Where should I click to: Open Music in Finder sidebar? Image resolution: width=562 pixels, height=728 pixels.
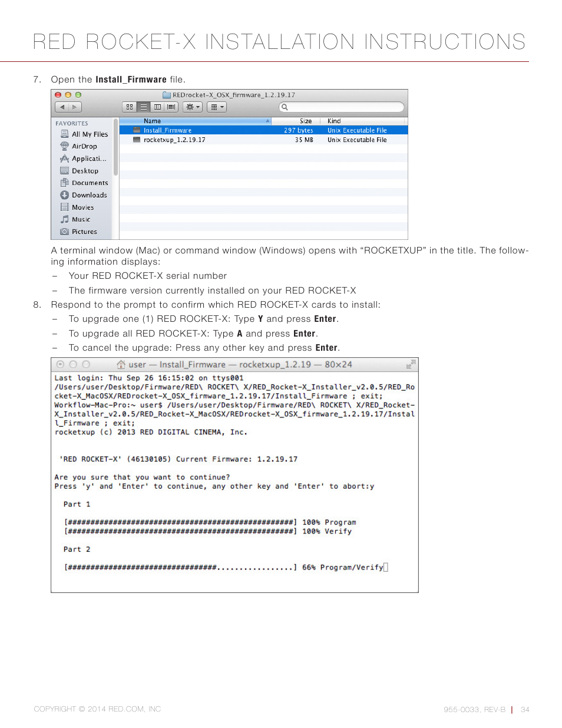point(75,219)
